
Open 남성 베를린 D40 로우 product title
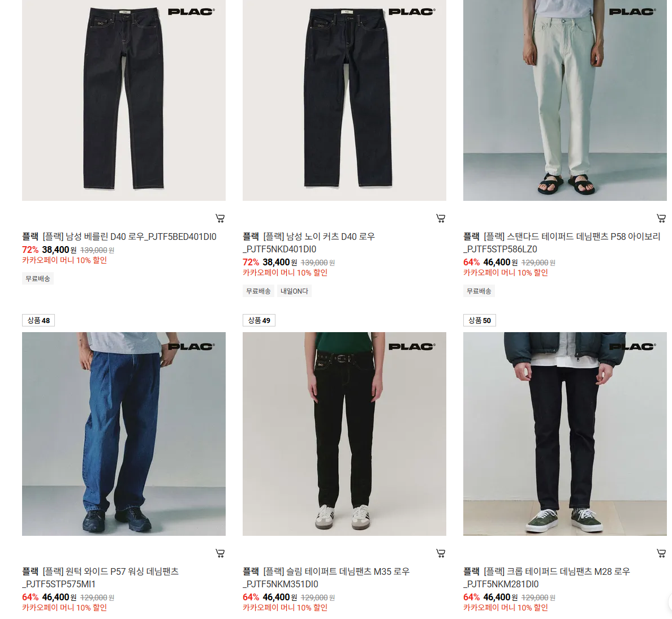coord(130,237)
